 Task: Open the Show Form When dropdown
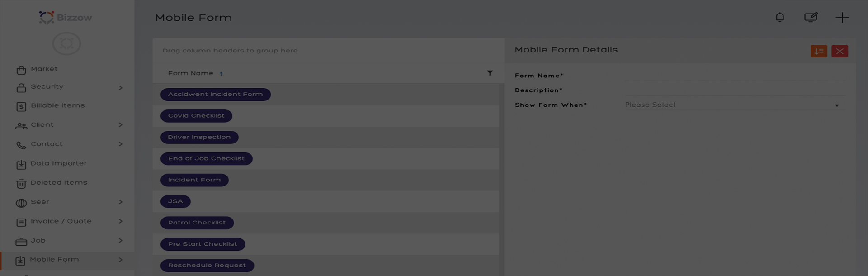(732, 105)
